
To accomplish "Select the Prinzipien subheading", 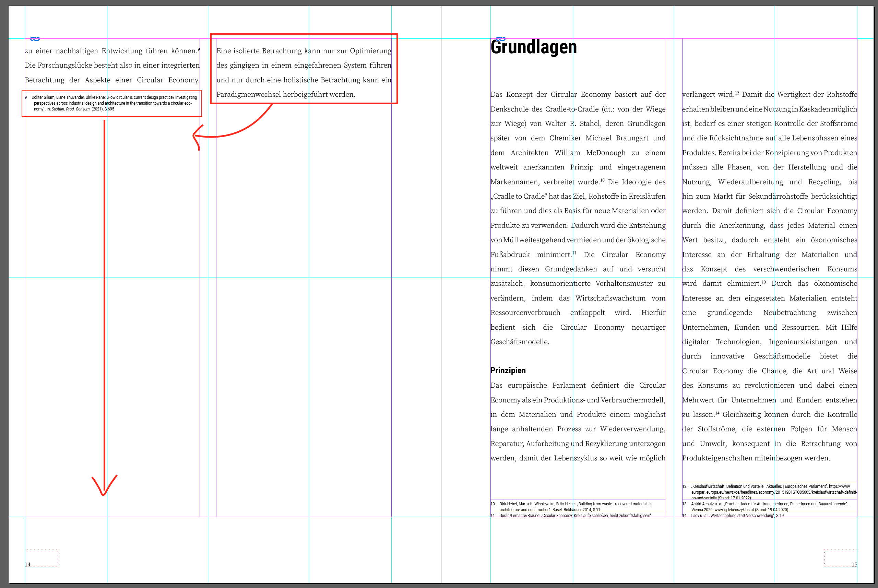I will [508, 371].
